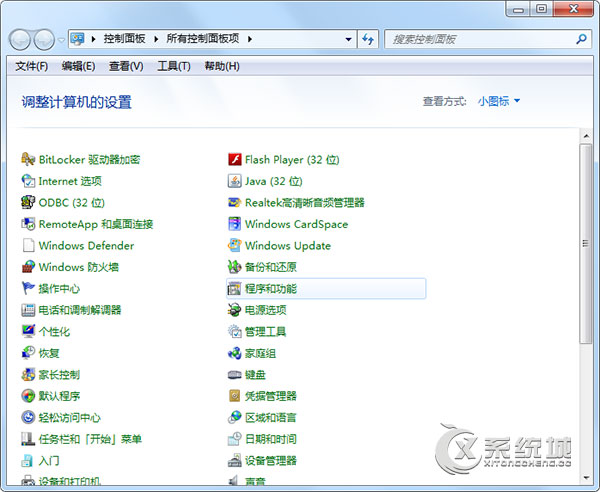Click the Windows Update text link
The width and height of the screenshot is (600, 492).
click(288, 246)
